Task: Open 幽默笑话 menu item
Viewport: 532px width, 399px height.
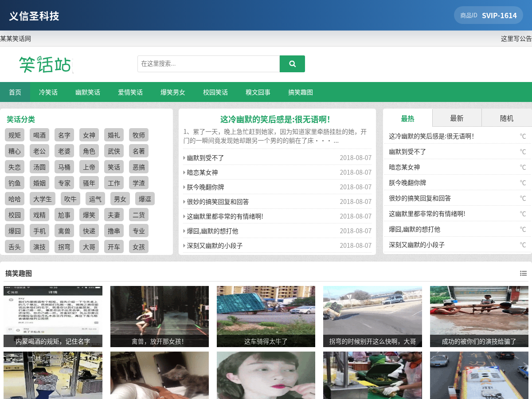Action: click(88, 92)
